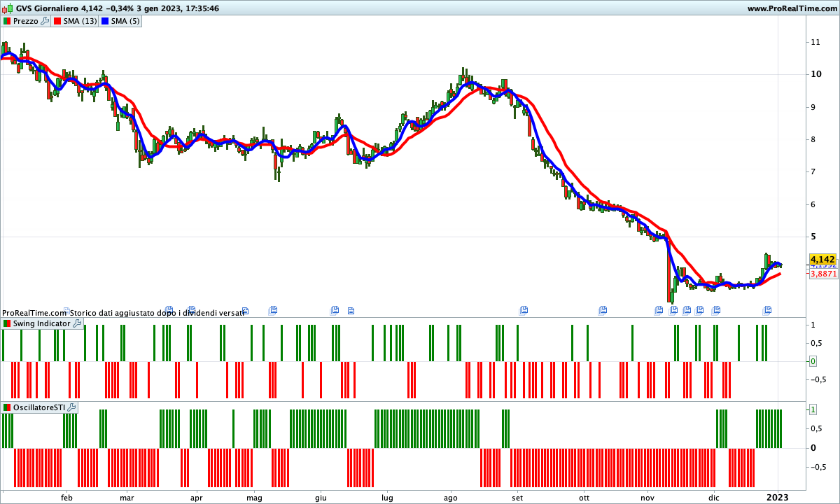
Task: Select the Swing Indicator label text
Action: (x=41, y=323)
